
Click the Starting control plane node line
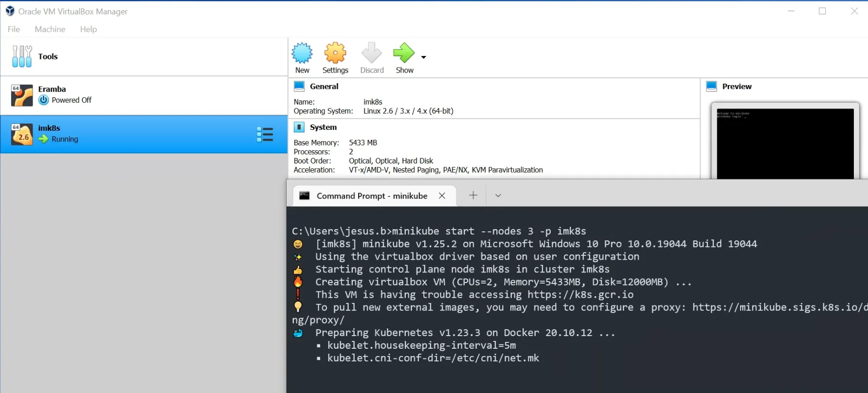[462, 269]
